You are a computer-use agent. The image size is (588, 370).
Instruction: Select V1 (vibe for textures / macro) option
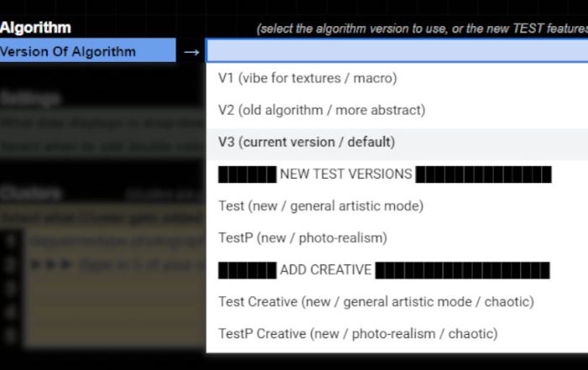(x=396, y=78)
